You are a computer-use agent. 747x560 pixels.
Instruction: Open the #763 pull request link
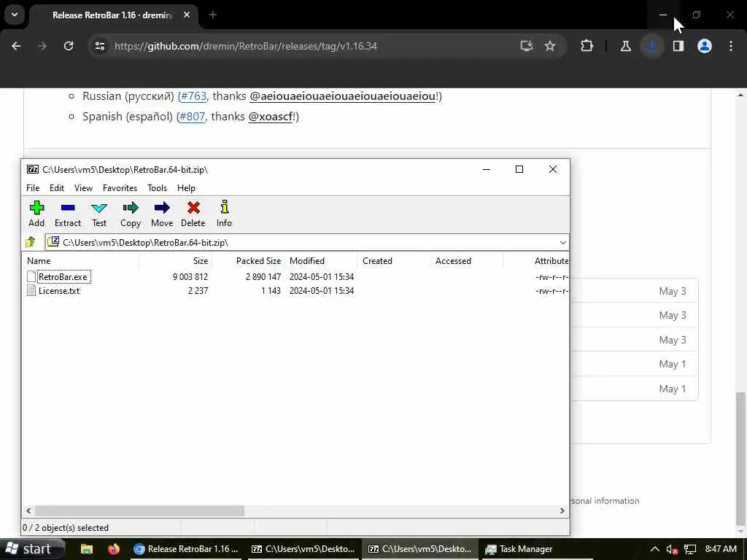pos(193,96)
